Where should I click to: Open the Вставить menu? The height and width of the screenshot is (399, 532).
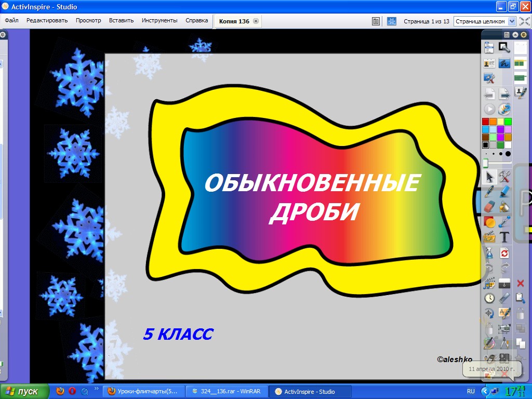121,21
